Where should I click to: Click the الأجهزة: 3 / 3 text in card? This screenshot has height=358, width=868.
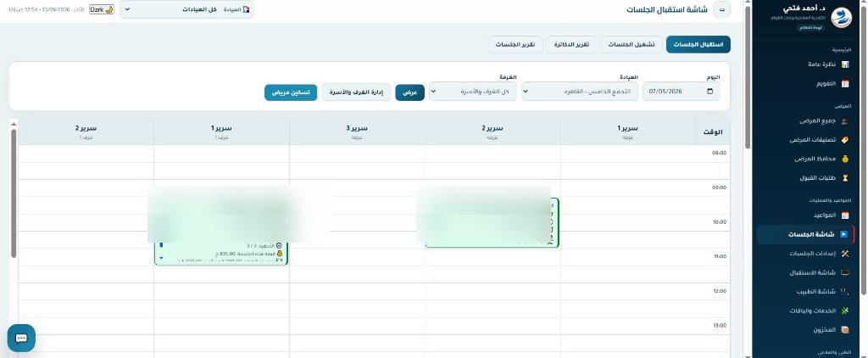(x=260, y=245)
